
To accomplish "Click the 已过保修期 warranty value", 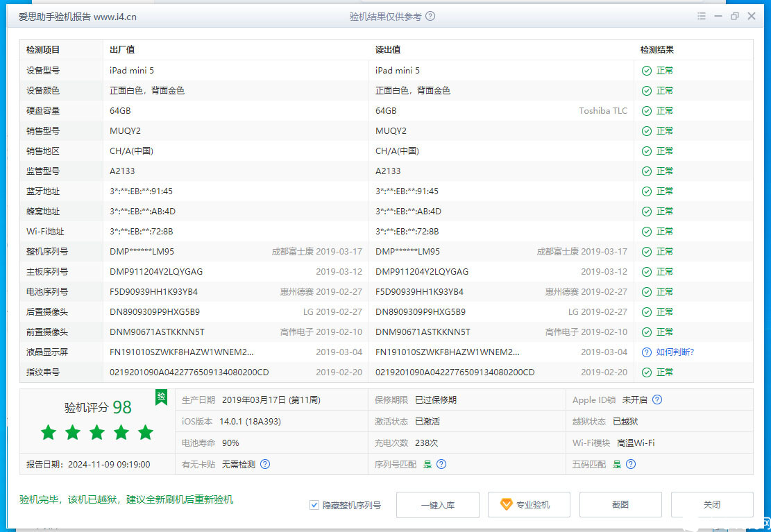I will tap(436, 400).
